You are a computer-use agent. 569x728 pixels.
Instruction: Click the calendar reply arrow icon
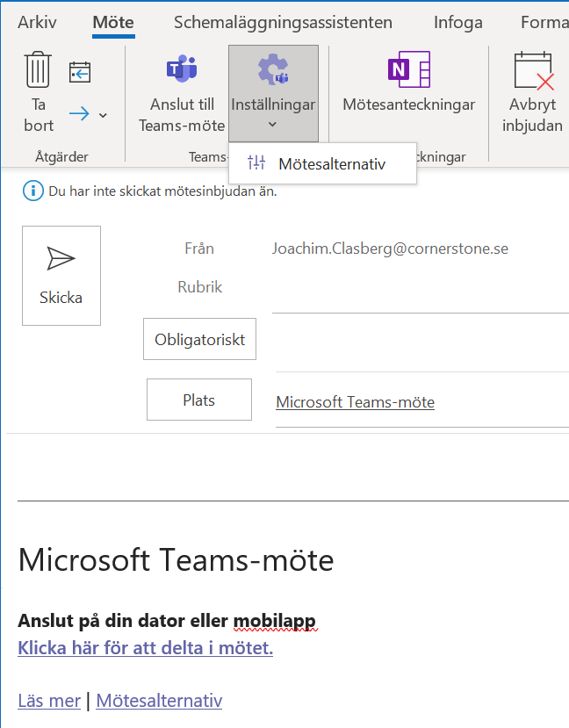pyautogui.click(x=80, y=72)
